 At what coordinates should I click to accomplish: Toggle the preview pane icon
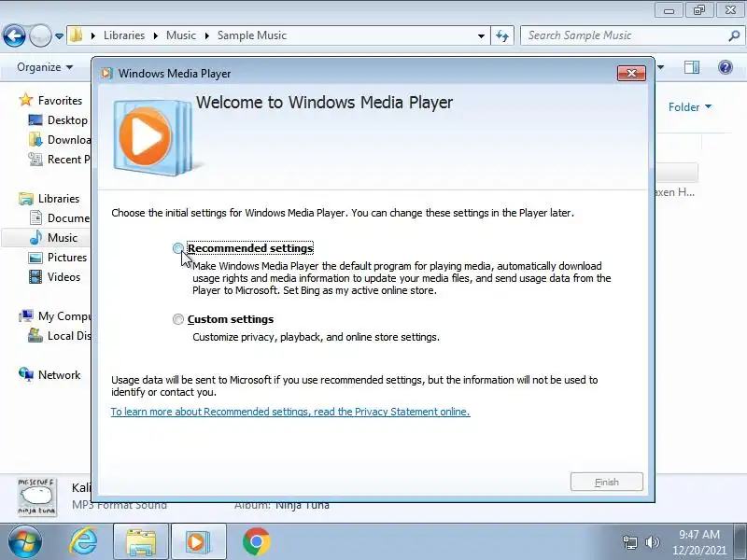(692, 67)
